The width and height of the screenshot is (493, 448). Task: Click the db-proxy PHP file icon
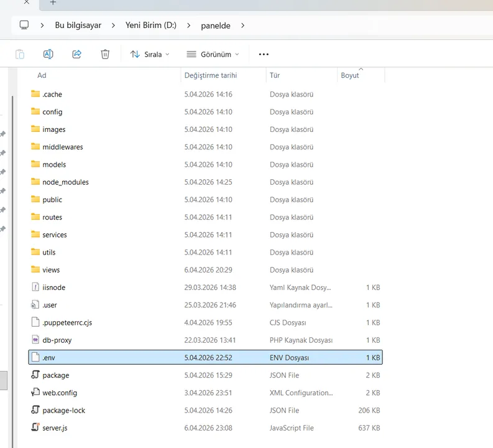[35, 340]
